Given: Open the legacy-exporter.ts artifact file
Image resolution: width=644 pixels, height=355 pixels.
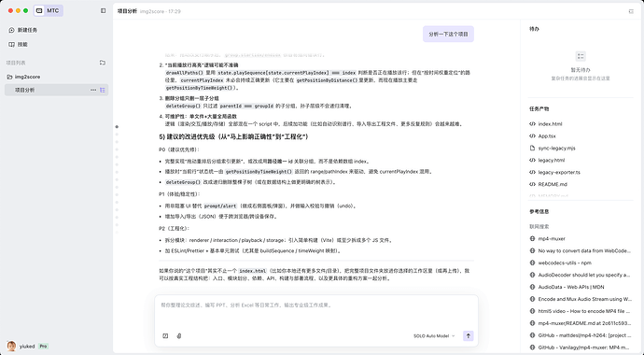Looking at the screenshot, I should click(x=559, y=172).
